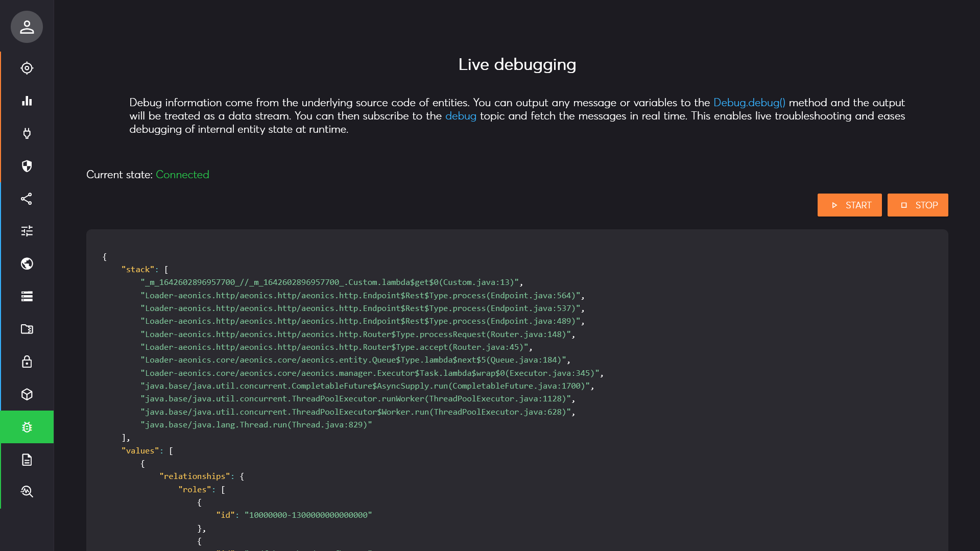Open the connectors plug panel
Viewport: 980px width, 551px height.
[26, 133]
